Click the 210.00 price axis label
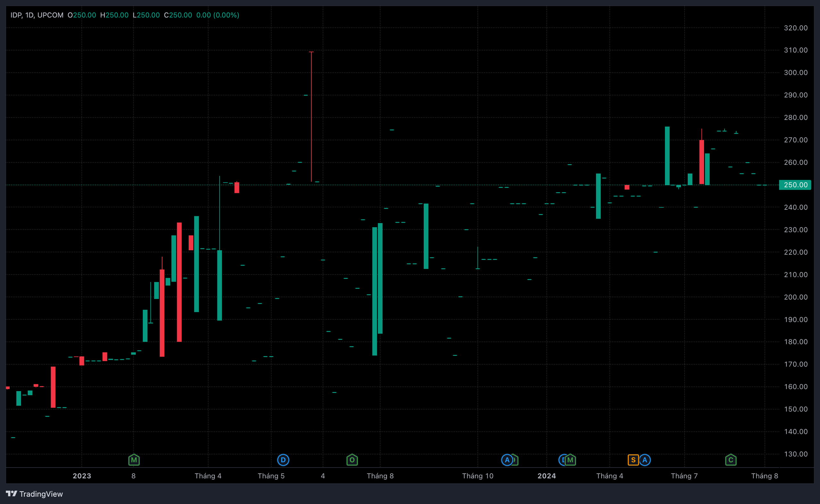 pyautogui.click(x=796, y=275)
